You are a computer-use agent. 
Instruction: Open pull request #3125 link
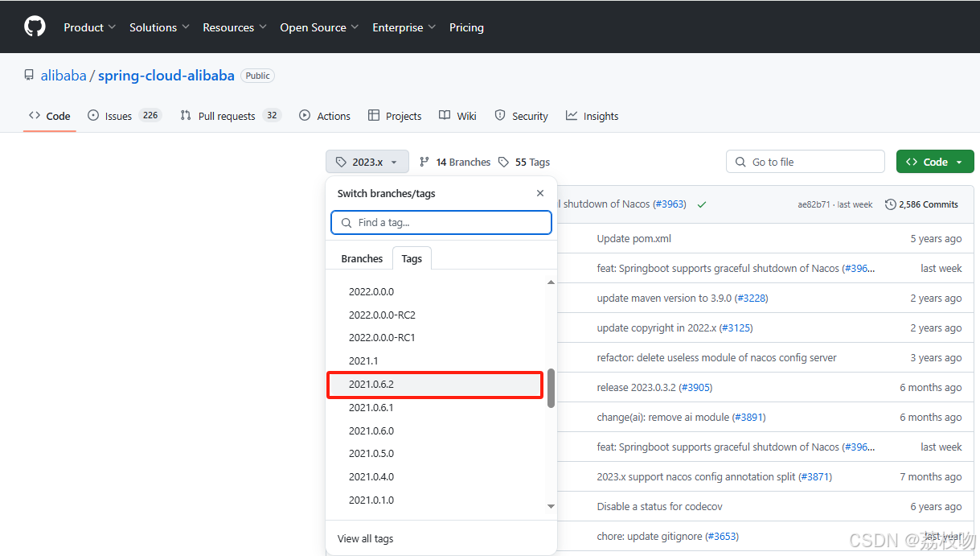pyautogui.click(x=736, y=327)
